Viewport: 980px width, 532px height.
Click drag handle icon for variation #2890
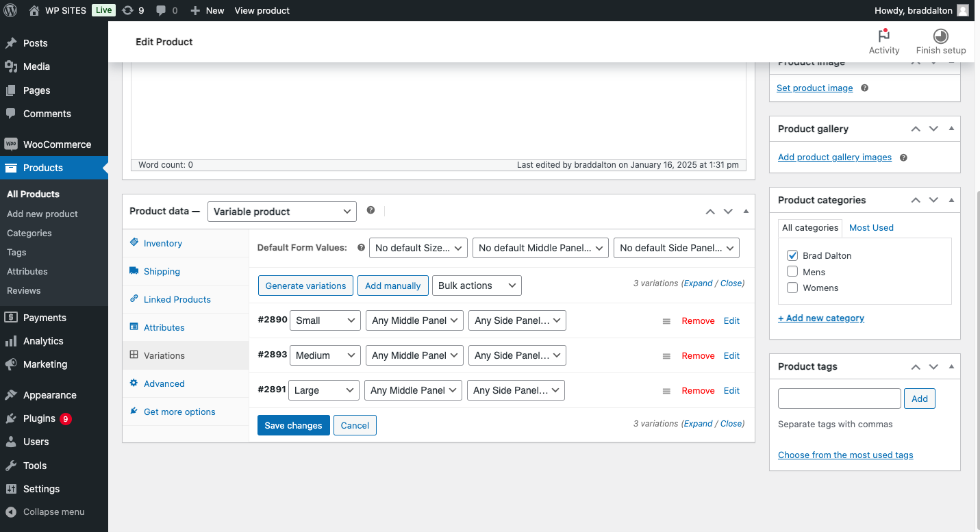(666, 321)
